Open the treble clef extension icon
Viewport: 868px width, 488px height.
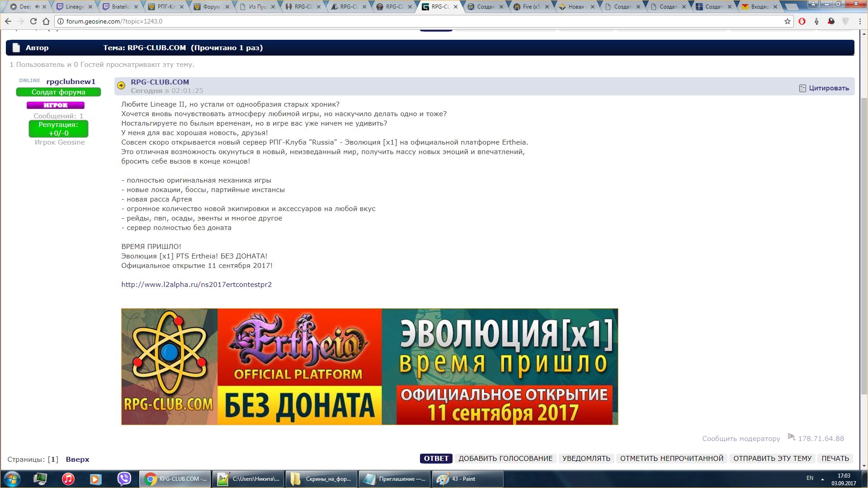coord(816,21)
